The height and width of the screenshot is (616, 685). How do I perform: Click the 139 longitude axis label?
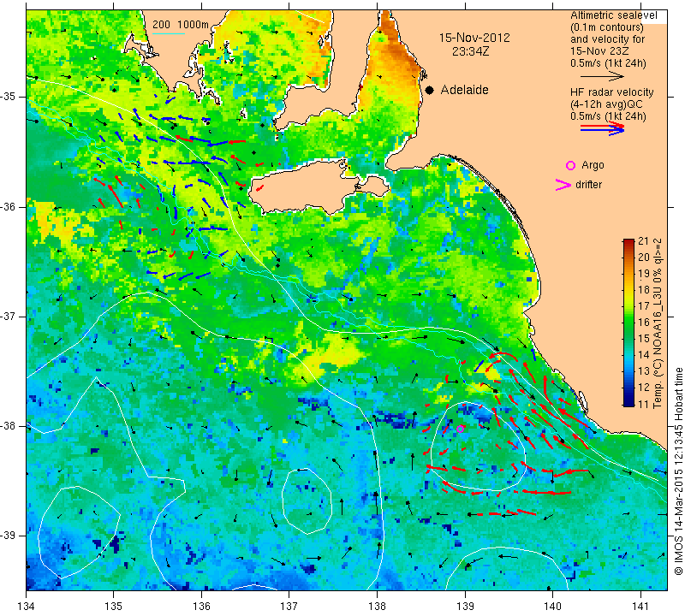click(x=465, y=606)
